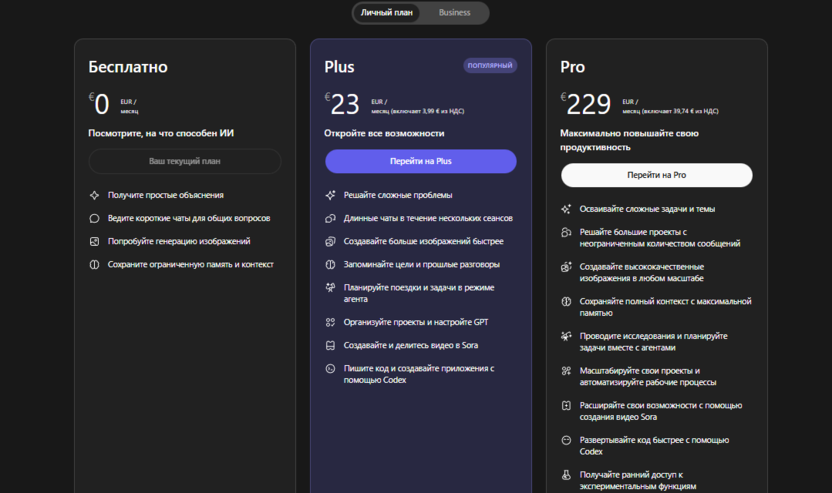Click the Перейти на Plus button
The width and height of the screenshot is (832, 493).
(420, 161)
